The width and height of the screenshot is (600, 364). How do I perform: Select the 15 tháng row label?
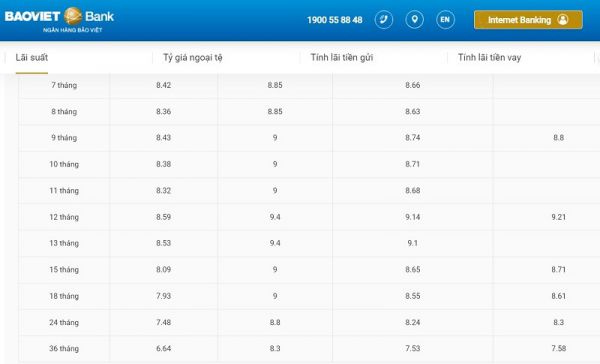(64, 269)
